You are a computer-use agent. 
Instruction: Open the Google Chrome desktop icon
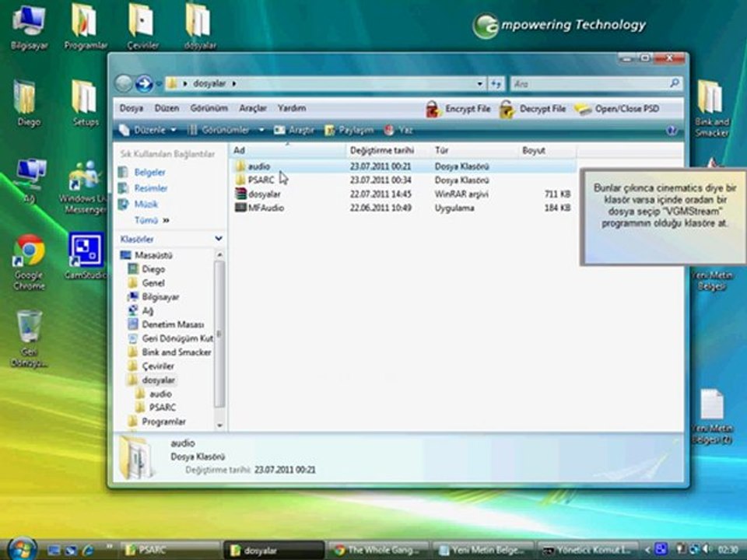pyautogui.click(x=29, y=252)
